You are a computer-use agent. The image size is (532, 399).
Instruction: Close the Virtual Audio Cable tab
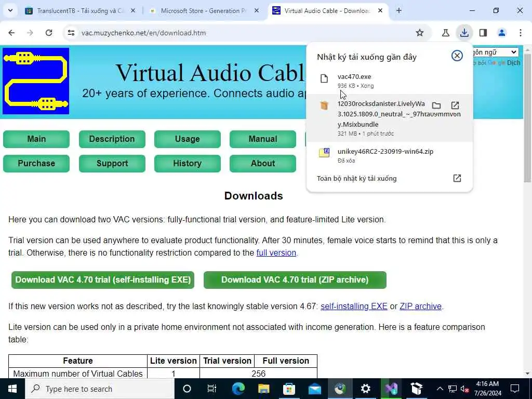(380, 10)
